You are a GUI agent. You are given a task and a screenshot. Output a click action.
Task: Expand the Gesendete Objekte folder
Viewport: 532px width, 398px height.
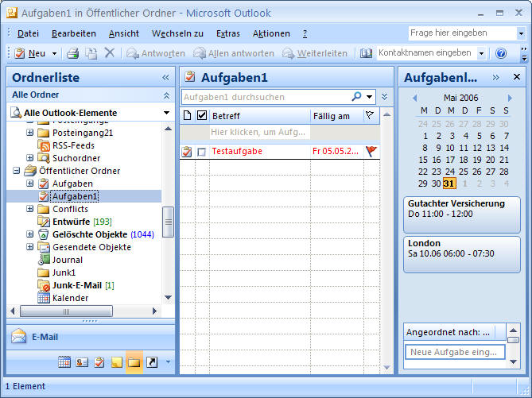click(30, 247)
